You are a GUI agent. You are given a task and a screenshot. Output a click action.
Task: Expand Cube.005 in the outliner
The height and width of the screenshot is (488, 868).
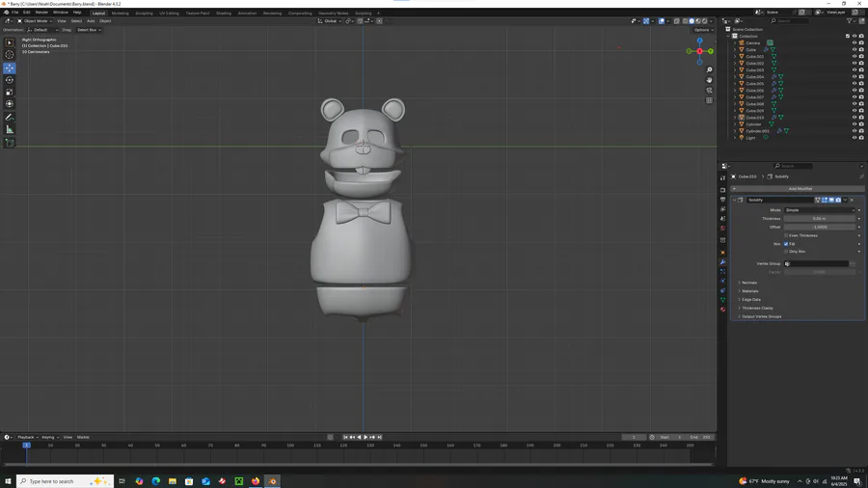pyautogui.click(x=735, y=84)
